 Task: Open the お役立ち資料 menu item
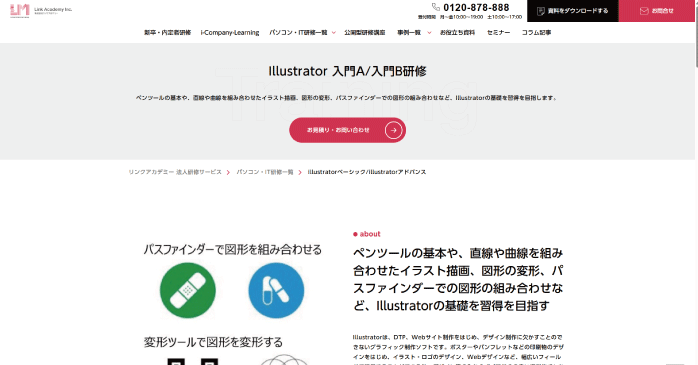click(458, 32)
